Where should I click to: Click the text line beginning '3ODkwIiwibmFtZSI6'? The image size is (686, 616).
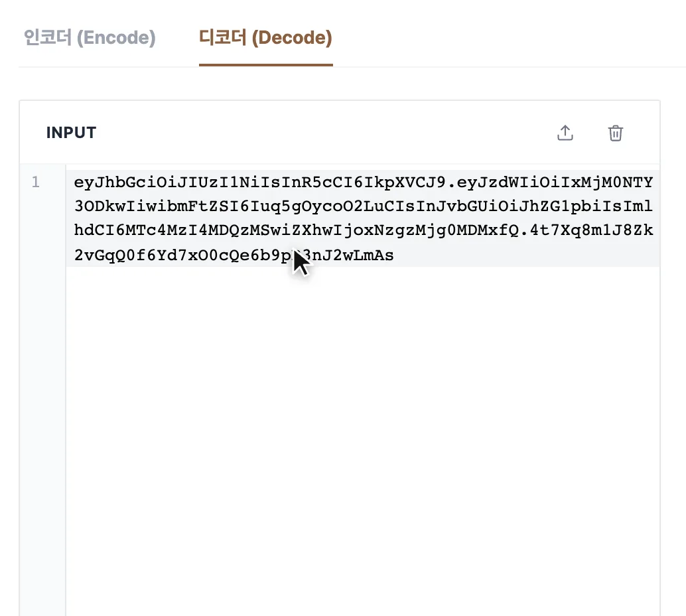pyautogui.click(x=363, y=206)
